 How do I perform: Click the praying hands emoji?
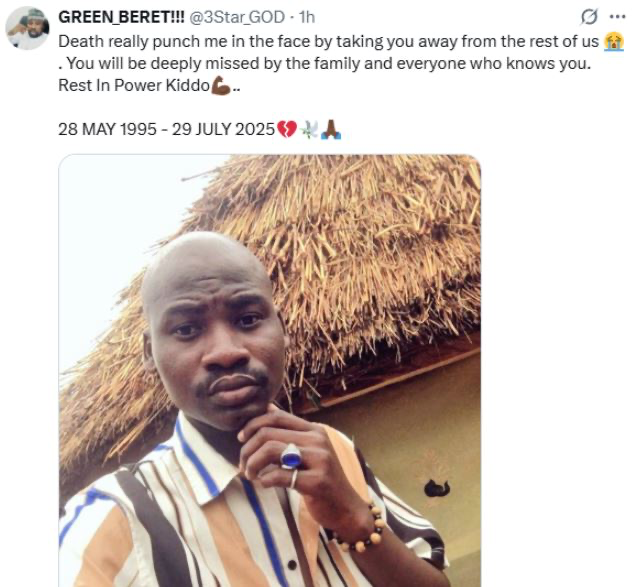[332, 131]
